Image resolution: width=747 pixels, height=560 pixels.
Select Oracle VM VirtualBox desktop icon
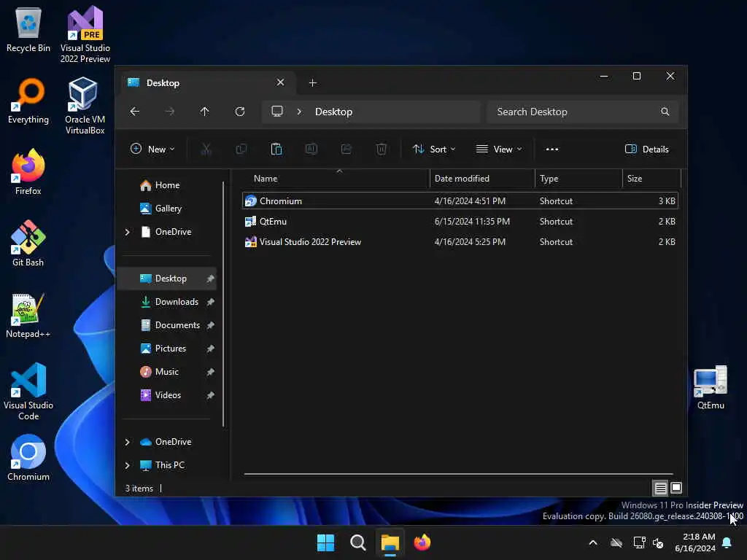coord(85,106)
